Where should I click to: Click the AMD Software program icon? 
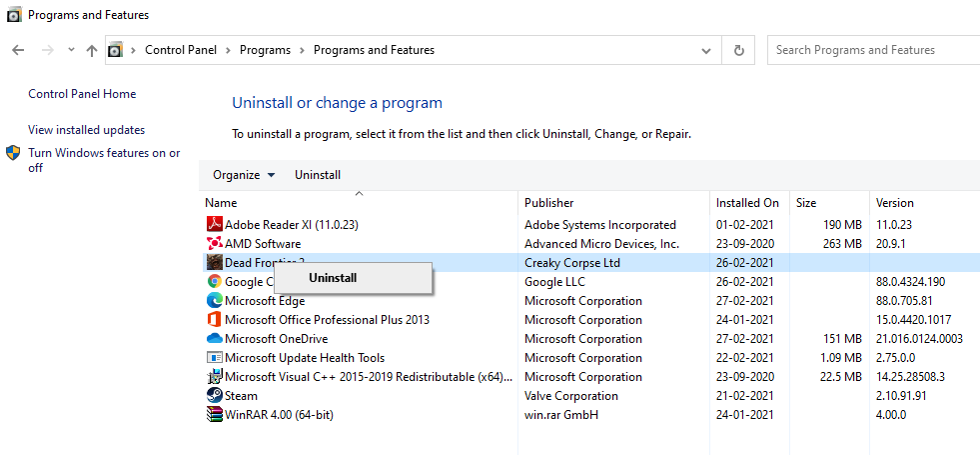215,243
